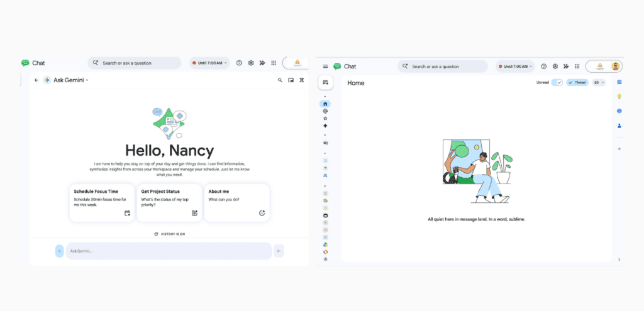Image resolution: width=644 pixels, height=311 pixels.
Task: Click the info icon on the About me card
Action: click(262, 213)
